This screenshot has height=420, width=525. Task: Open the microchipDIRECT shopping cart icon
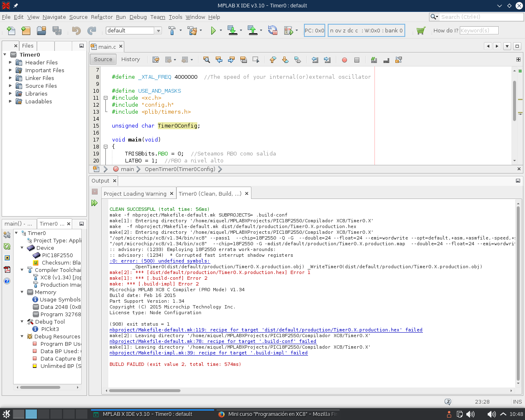420,31
